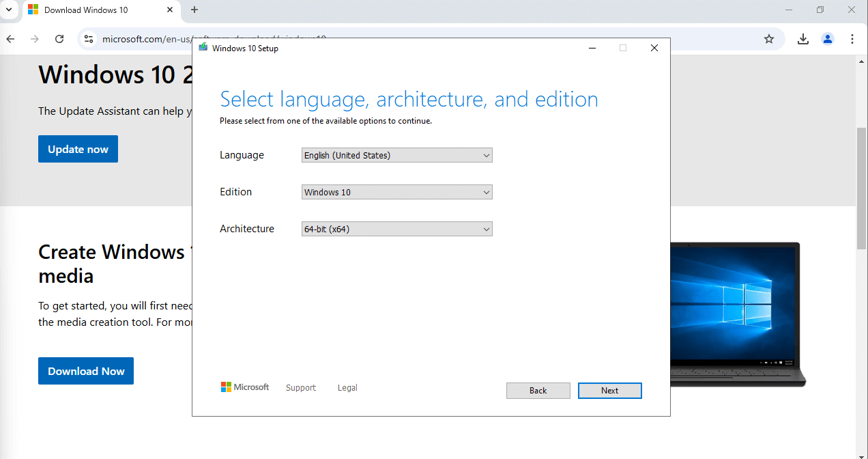Click the address bar URL
Screen dimensions: 868x459
point(214,39)
